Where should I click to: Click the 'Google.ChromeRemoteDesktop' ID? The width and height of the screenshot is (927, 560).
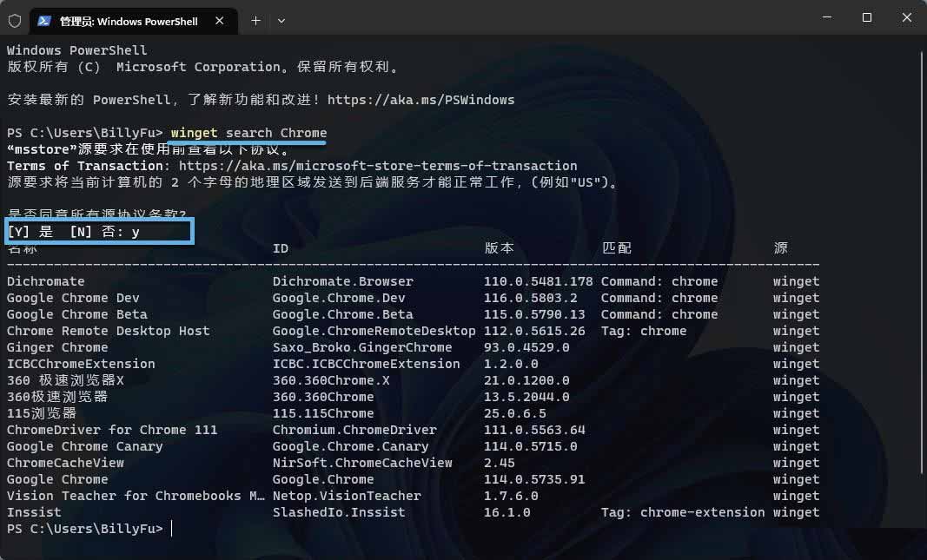click(374, 331)
